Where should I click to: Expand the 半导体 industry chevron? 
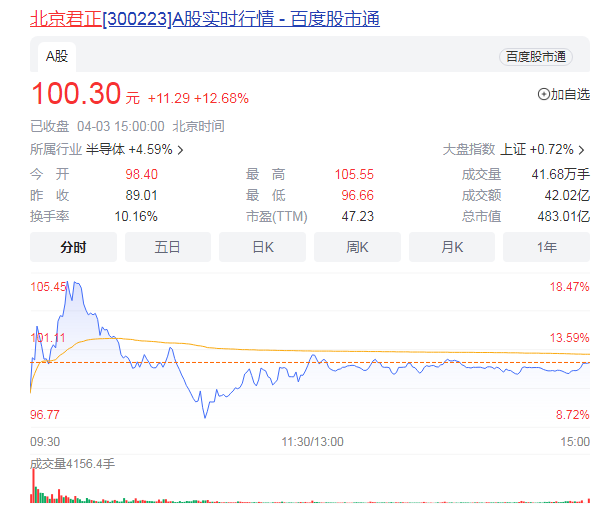(x=180, y=150)
